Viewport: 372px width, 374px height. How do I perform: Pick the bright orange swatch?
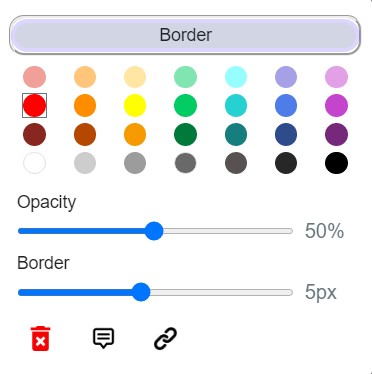pyautogui.click(x=85, y=105)
